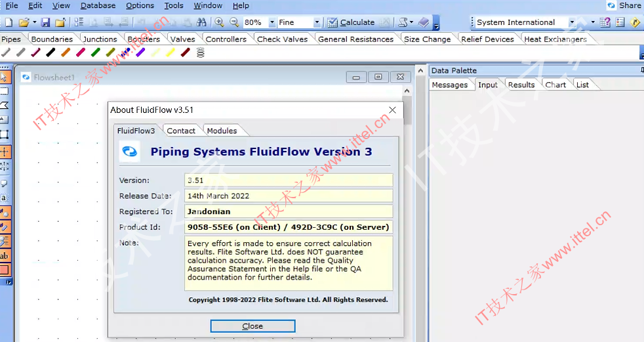Select the orange pipe component
This screenshot has width=644, height=342.
tap(66, 53)
